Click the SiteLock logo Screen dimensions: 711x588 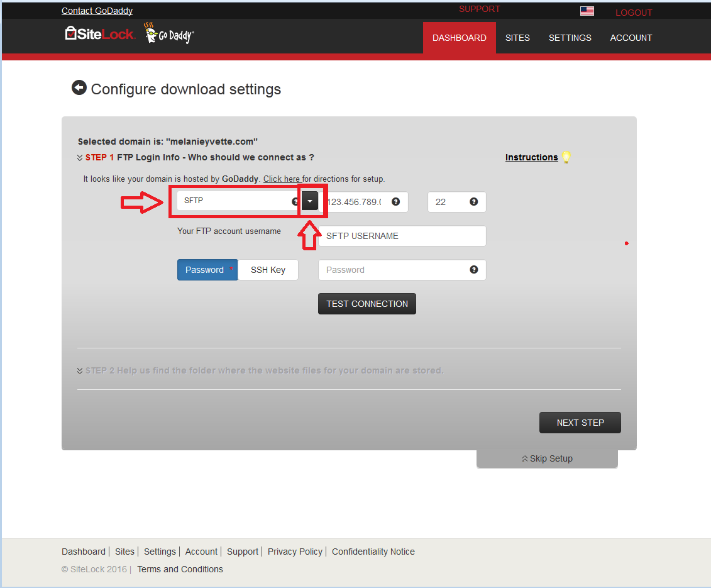coord(100,33)
